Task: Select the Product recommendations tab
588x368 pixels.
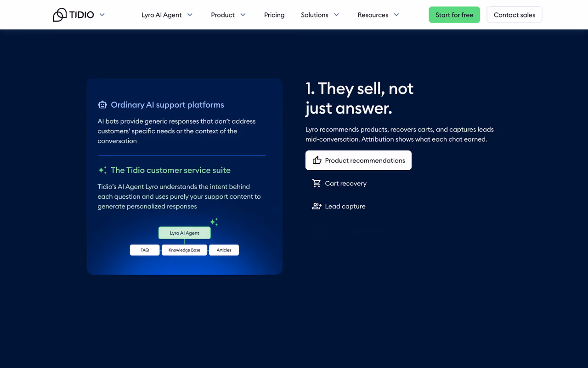Action: 358,160
